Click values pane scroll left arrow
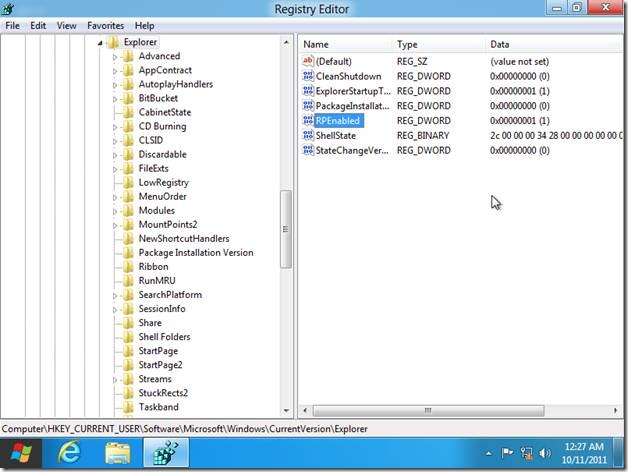The width and height of the screenshot is (628, 472). 305,410
